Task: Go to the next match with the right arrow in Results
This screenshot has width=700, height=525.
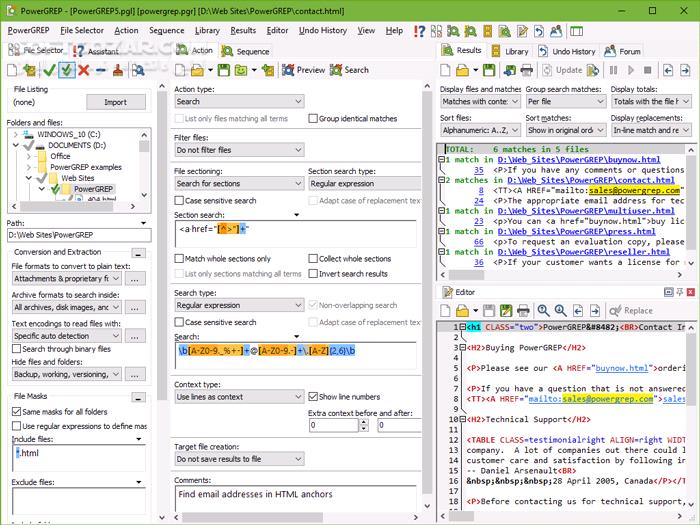Action: click(685, 70)
